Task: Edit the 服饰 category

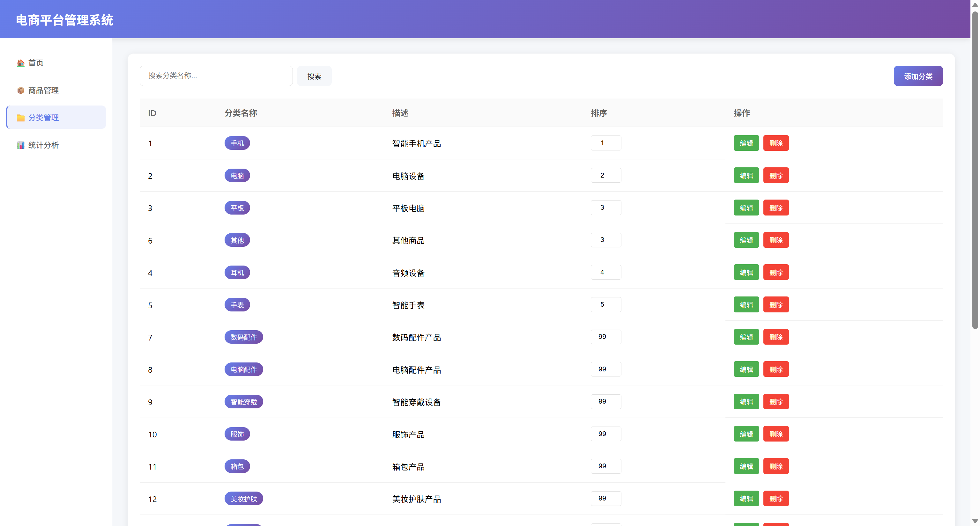Action: pyautogui.click(x=746, y=434)
